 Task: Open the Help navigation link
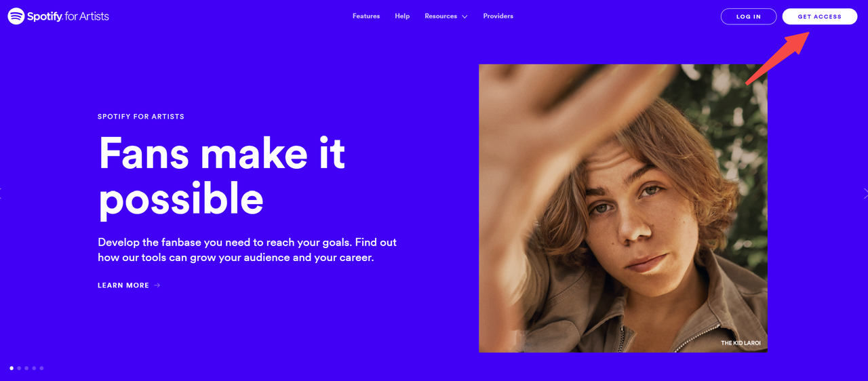tap(402, 16)
